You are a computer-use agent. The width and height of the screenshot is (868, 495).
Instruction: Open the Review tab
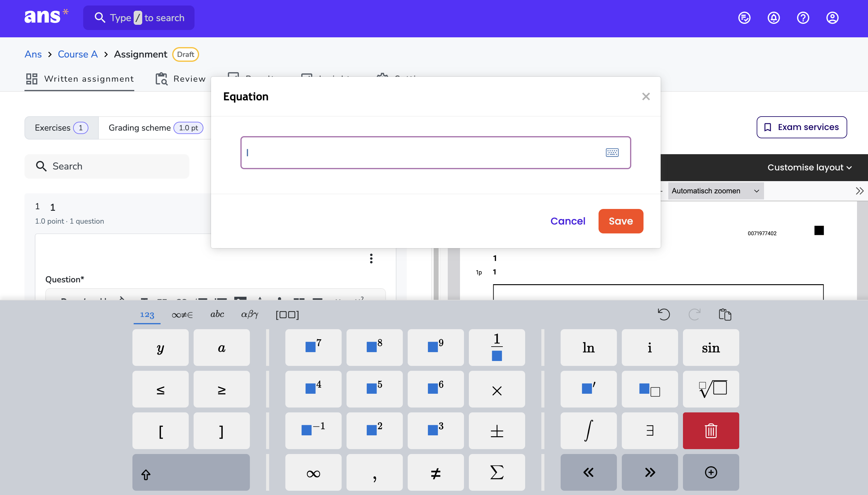[180, 79]
